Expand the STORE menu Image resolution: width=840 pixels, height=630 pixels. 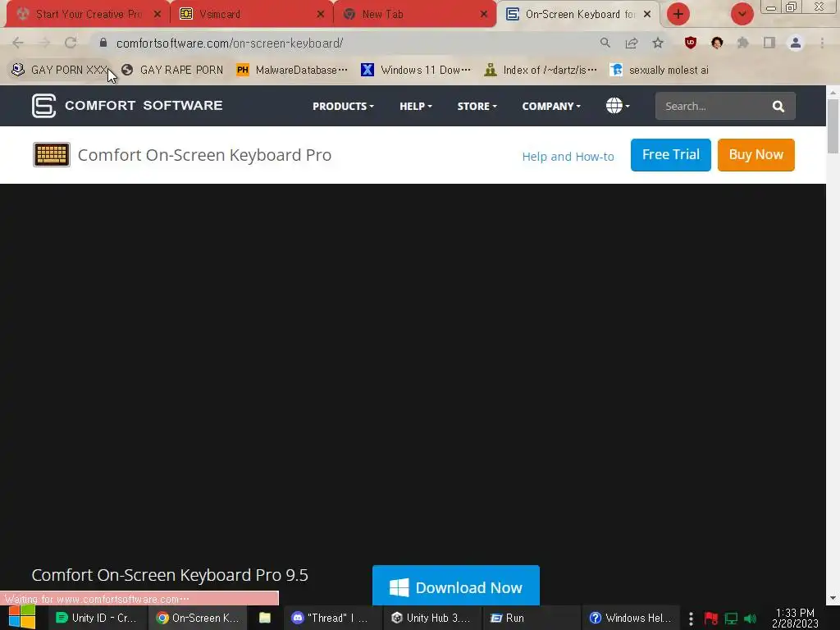coord(477,106)
